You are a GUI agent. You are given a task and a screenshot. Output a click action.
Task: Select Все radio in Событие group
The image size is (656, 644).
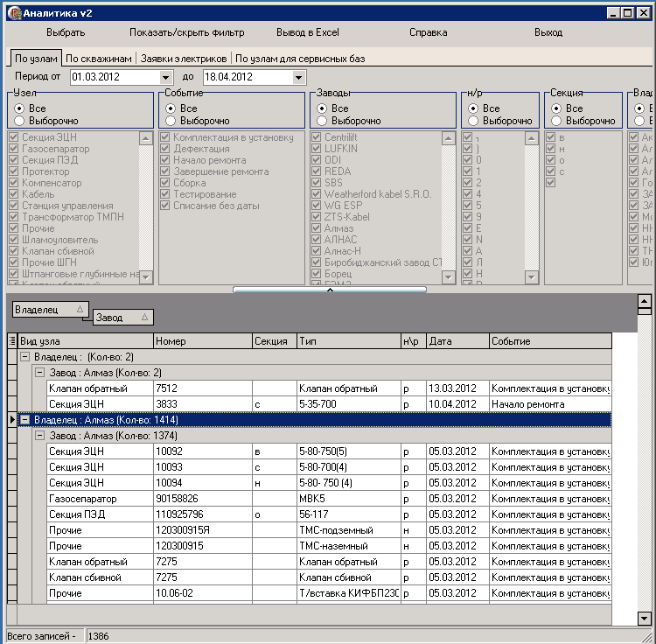pos(171,108)
